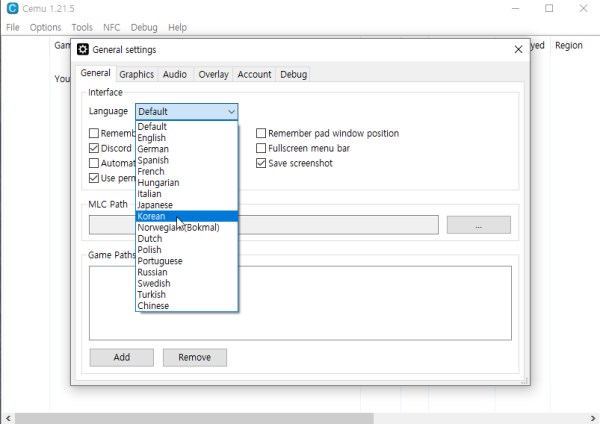This screenshot has width=600, height=424.
Task: Switch to the Graphics tab
Action: tap(136, 74)
